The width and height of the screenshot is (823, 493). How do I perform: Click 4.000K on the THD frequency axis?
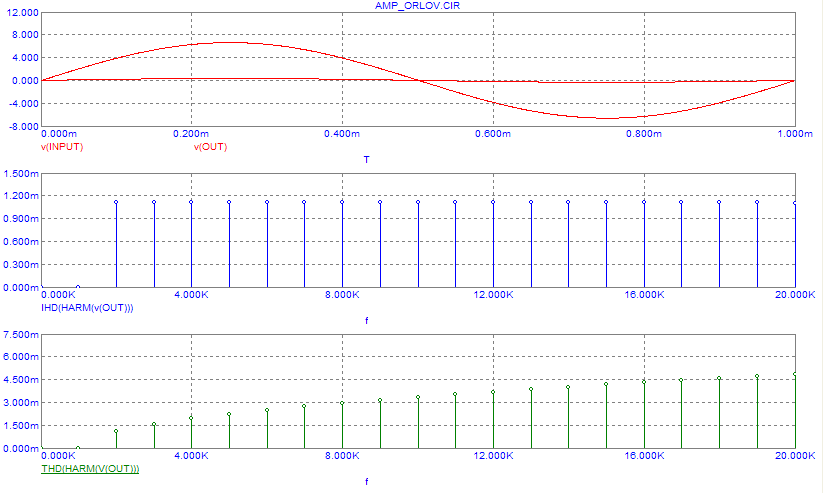tap(191, 456)
